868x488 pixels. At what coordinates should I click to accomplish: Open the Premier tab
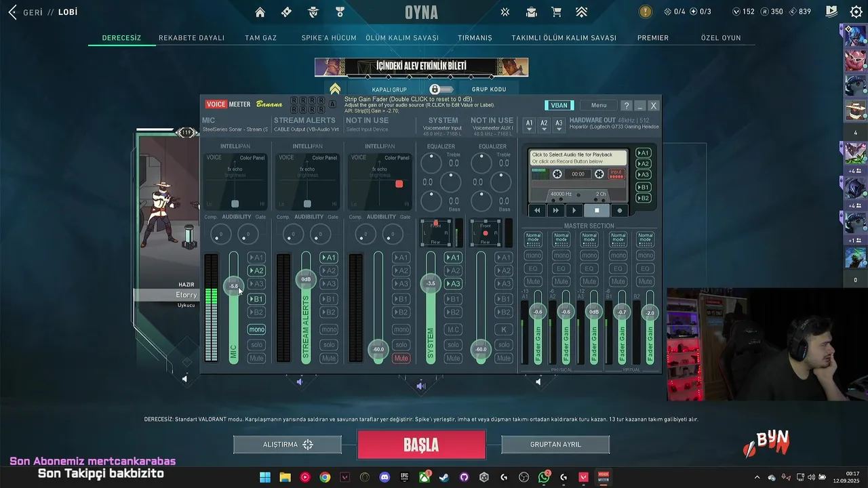tap(653, 38)
